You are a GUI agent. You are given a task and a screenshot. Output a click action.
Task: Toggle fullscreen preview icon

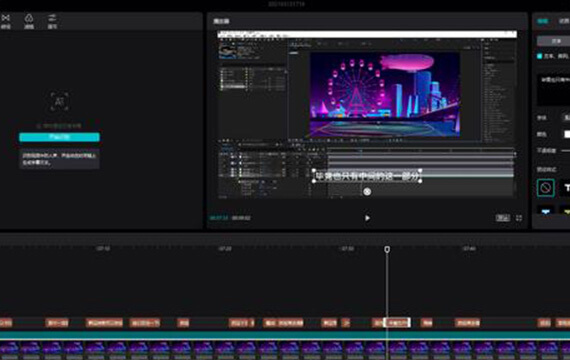[x=519, y=218]
